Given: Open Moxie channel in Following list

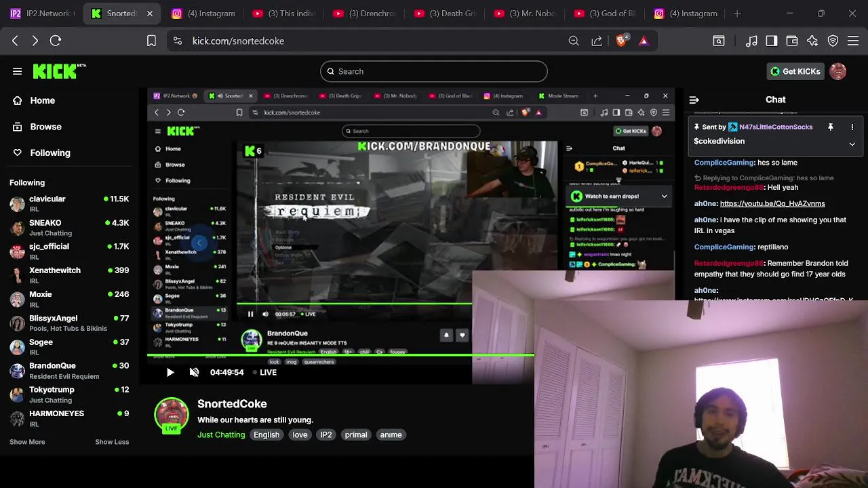Looking at the screenshot, I should pos(69,300).
